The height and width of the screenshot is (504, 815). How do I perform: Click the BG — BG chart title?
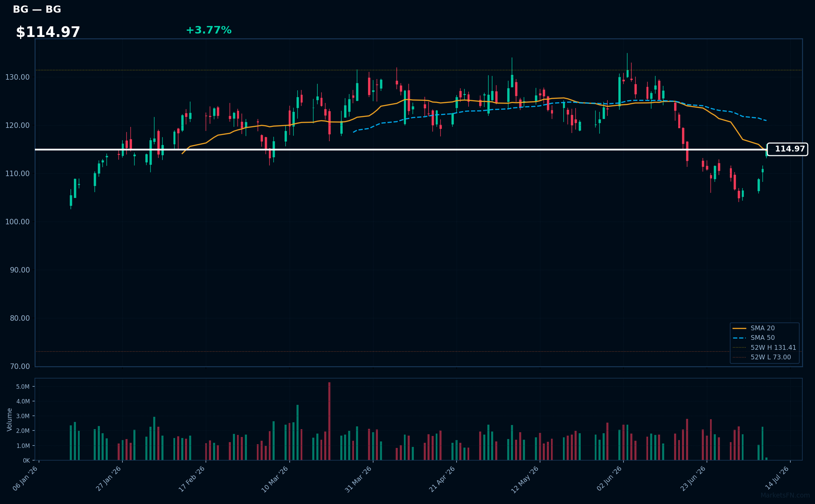pyautogui.click(x=37, y=10)
